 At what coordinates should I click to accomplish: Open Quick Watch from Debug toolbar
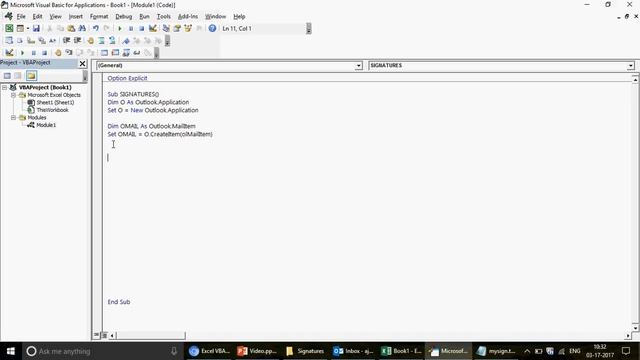(137, 53)
